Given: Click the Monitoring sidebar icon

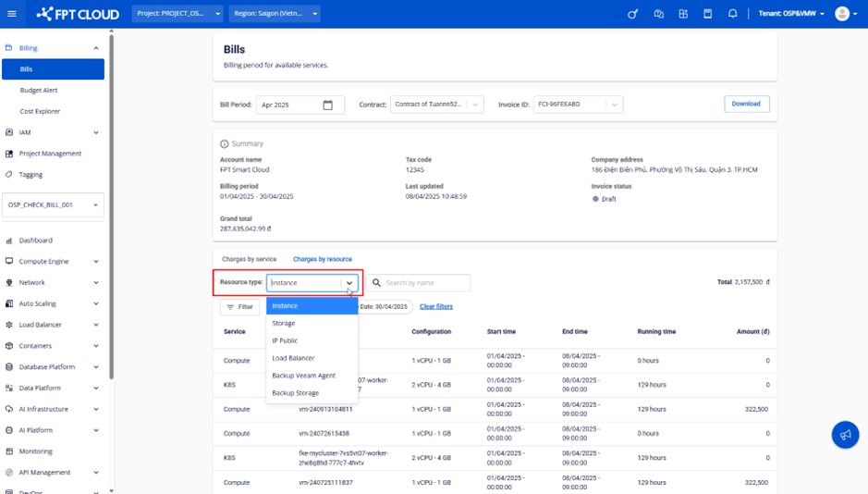Looking at the screenshot, I should pyautogui.click(x=9, y=451).
